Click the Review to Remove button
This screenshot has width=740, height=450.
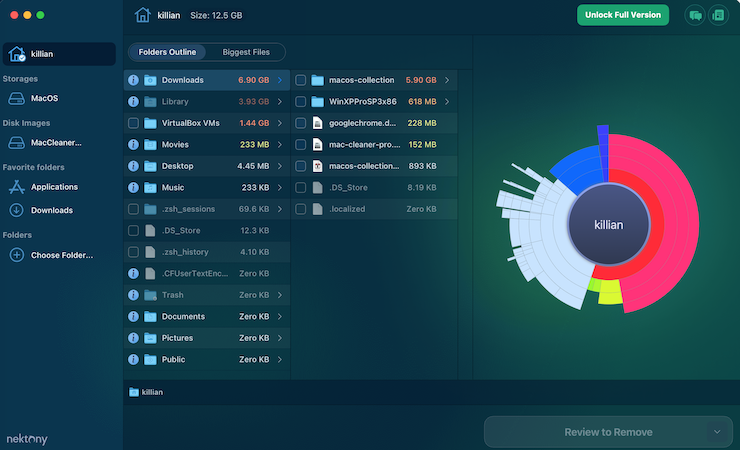coord(608,432)
